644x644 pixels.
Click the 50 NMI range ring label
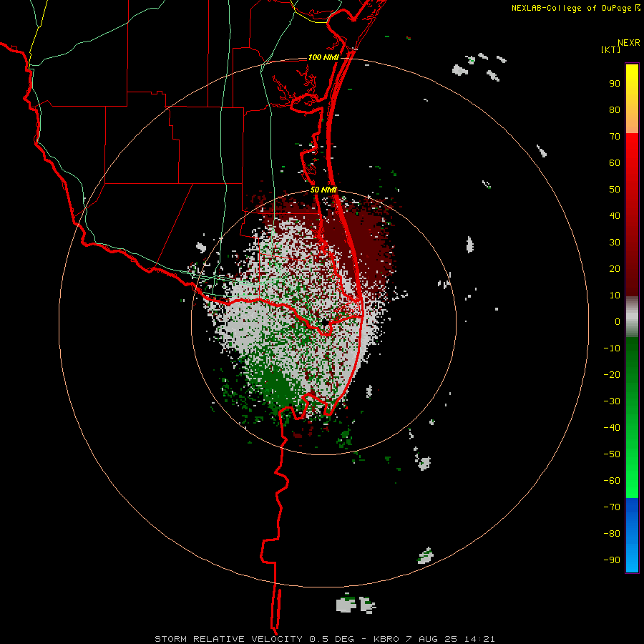[x=323, y=190]
